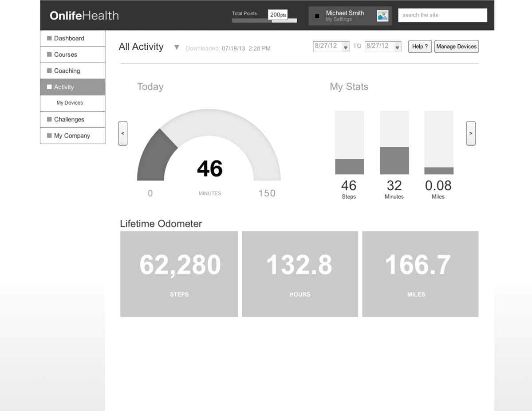This screenshot has height=411, width=532.
Task: Go to next view with right arrow
Action: 471,133
